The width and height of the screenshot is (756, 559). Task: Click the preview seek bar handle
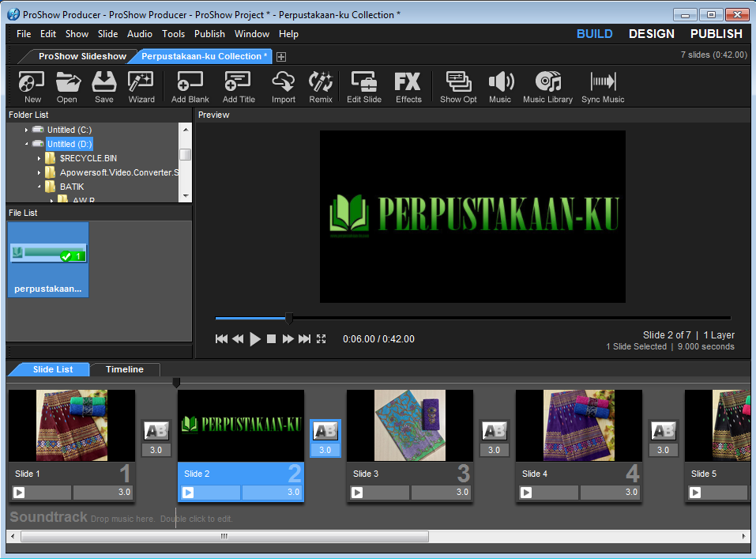pos(289,318)
